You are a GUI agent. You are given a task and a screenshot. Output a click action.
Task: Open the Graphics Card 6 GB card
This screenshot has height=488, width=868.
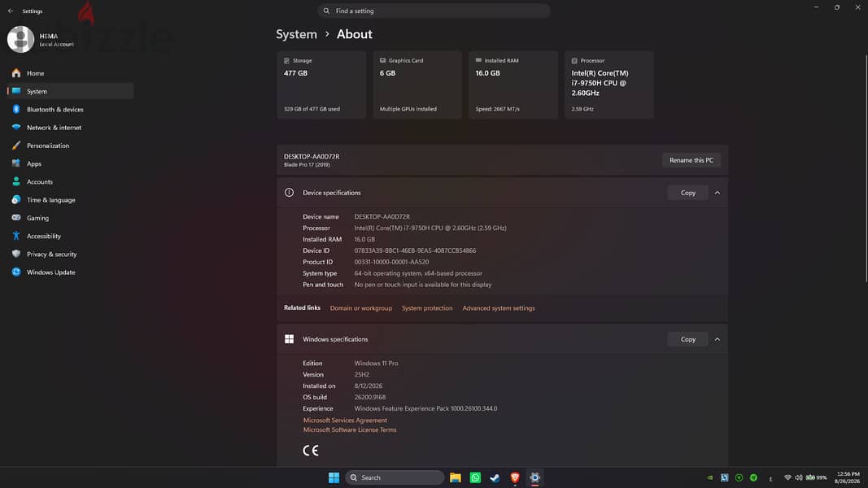(417, 85)
